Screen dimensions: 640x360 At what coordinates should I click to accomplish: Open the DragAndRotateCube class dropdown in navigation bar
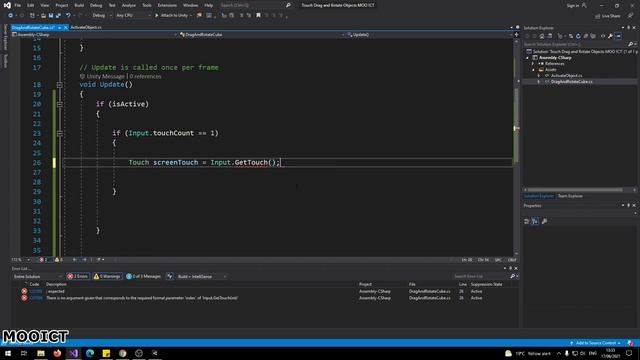262,35
